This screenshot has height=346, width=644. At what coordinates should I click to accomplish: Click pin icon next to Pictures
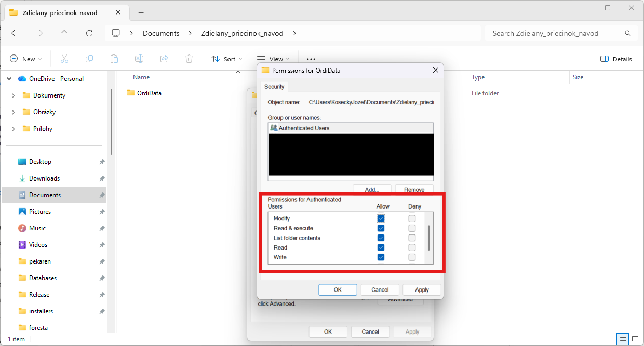tap(102, 212)
